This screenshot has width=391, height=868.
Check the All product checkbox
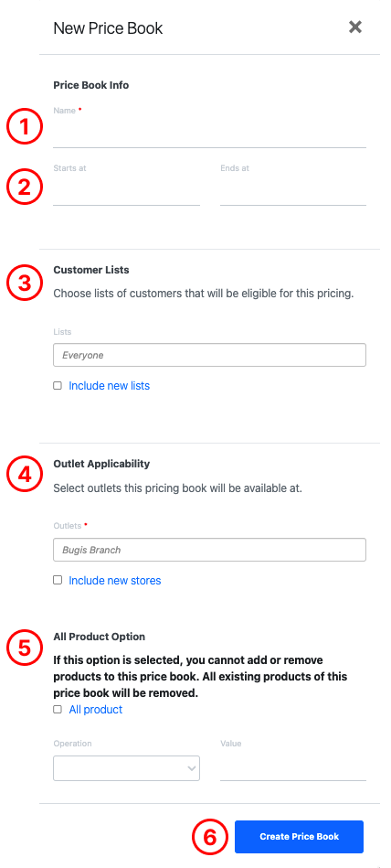[58, 709]
